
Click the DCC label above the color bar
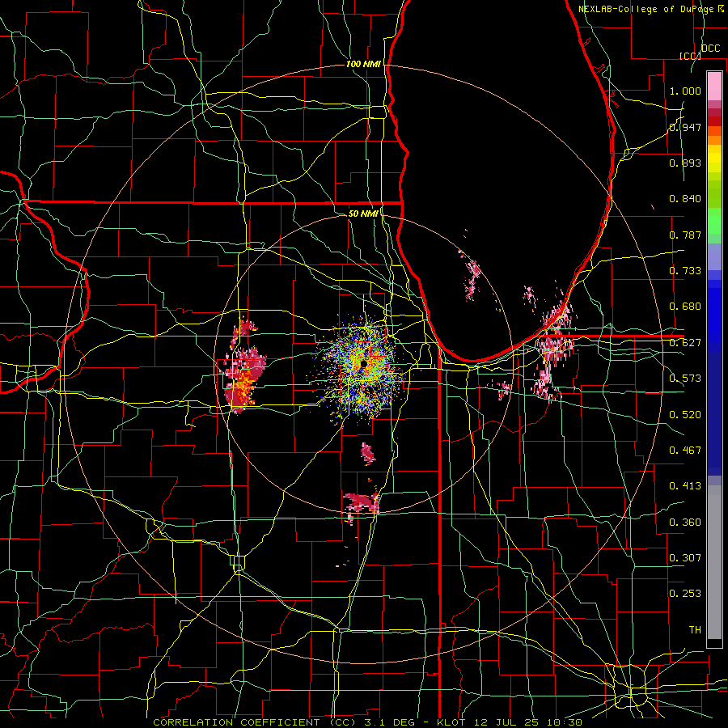click(x=711, y=49)
